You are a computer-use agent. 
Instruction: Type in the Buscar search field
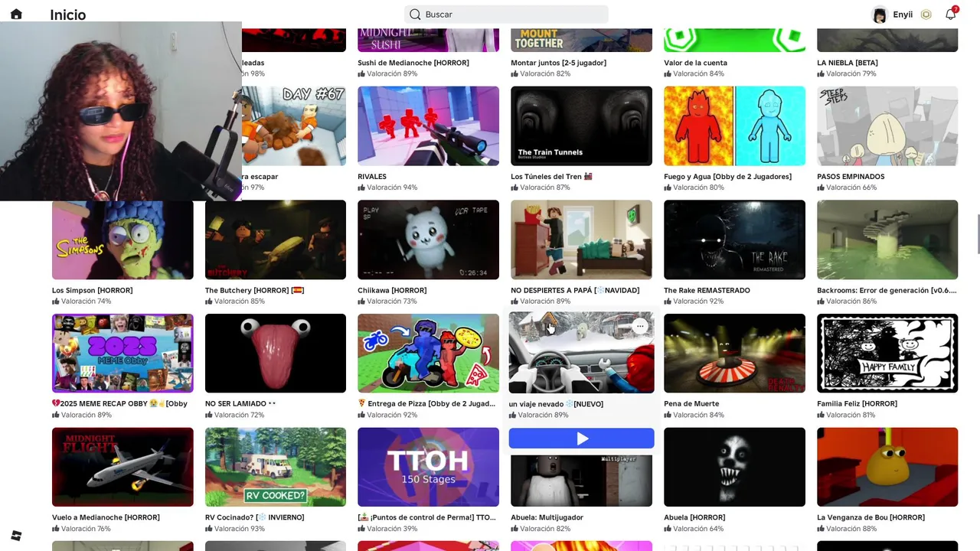(506, 15)
